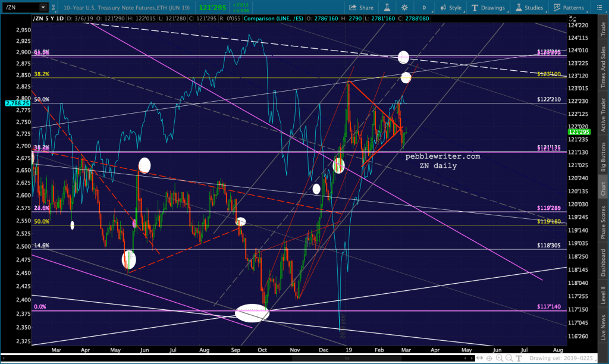The width and height of the screenshot is (609, 364).
Task: Click the zoom in magnifier
Action: pyautogui.click(x=499, y=358)
